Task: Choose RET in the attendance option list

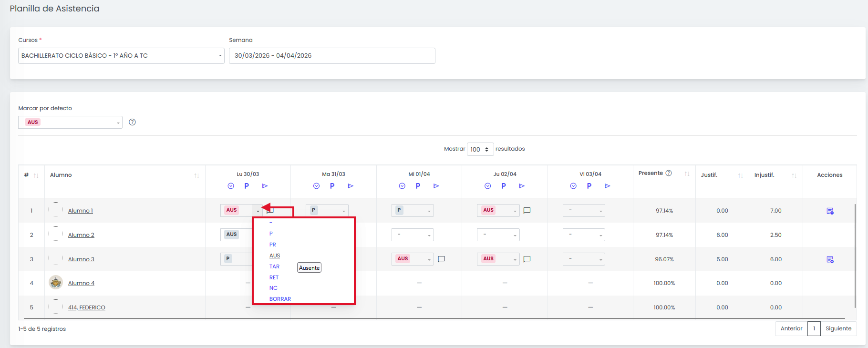Action: tap(274, 277)
